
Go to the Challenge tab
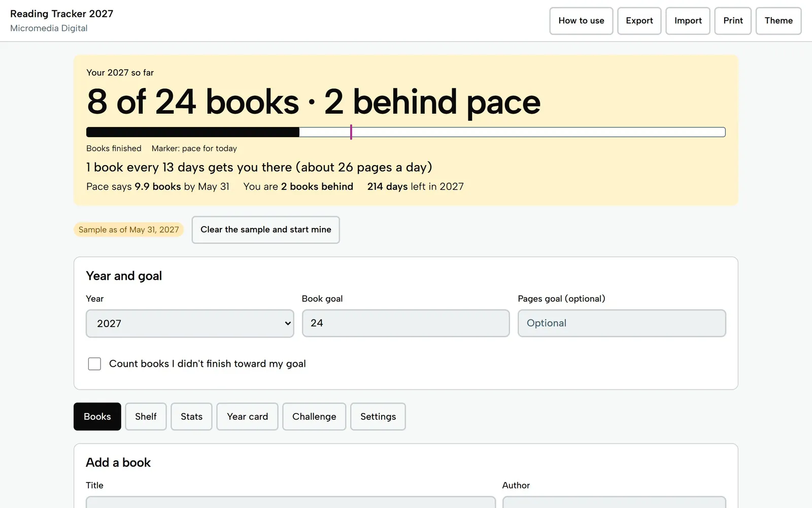[314, 417]
